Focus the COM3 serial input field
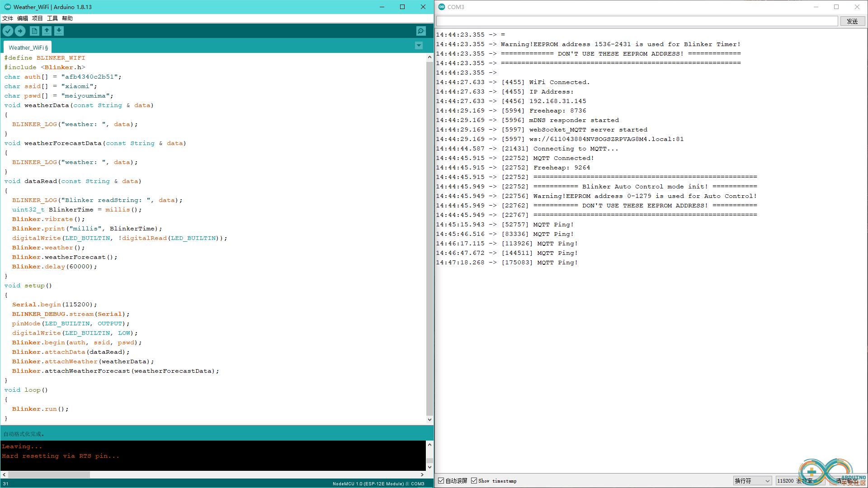Image resolution: width=868 pixels, height=488 pixels. click(x=637, y=21)
